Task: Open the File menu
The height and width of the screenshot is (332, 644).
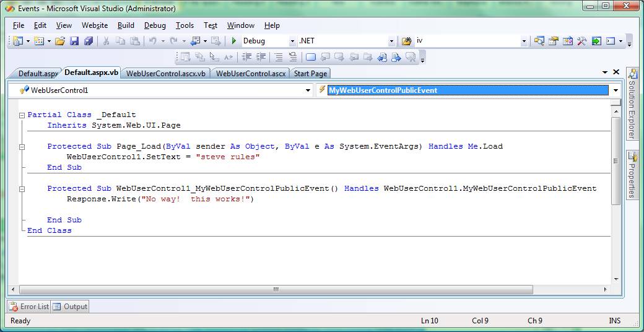Action: 19,25
